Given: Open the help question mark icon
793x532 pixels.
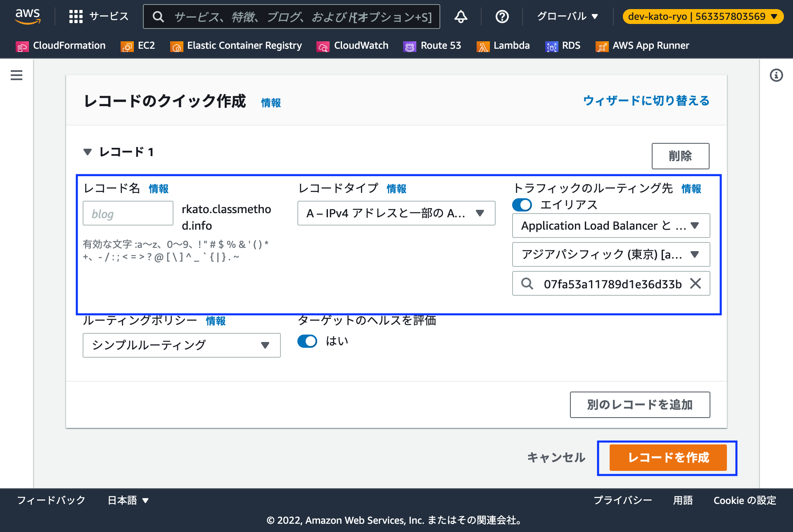Looking at the screenshot, I should point(502,17).
